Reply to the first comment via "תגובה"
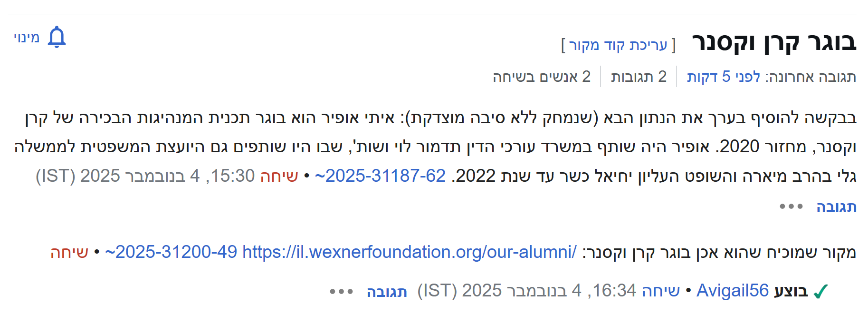The height and width of the screenshot is (315, 868). 836,207
